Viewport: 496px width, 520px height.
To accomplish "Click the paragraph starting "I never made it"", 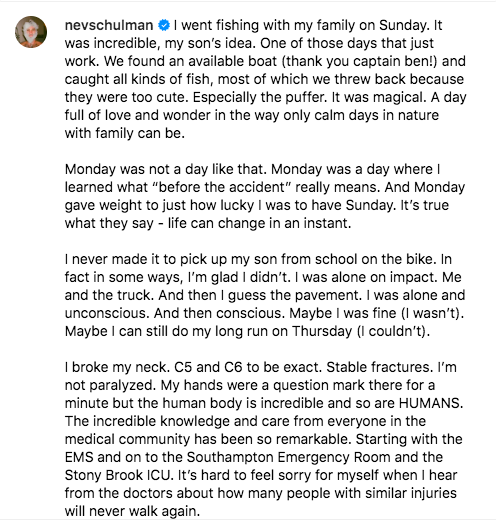I will (265, 295).
